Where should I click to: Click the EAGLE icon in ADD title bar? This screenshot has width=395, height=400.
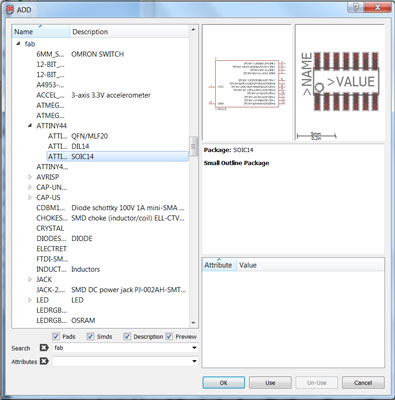point(11,10)
